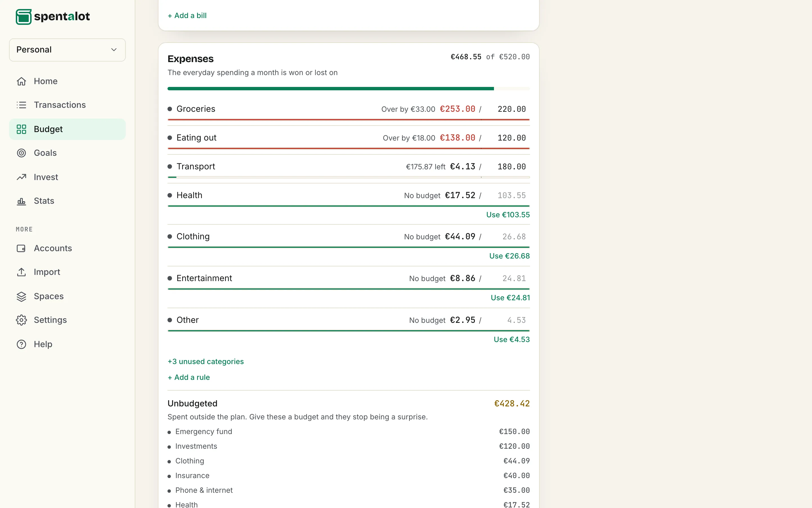Screen dimensions: 812x508
Task: Apply Use €4.53 for Other
Action: click(x=512, y=339)
